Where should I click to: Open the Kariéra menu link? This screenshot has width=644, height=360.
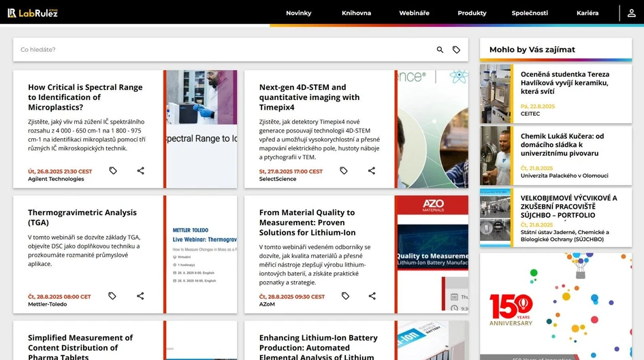click(587, 13)
